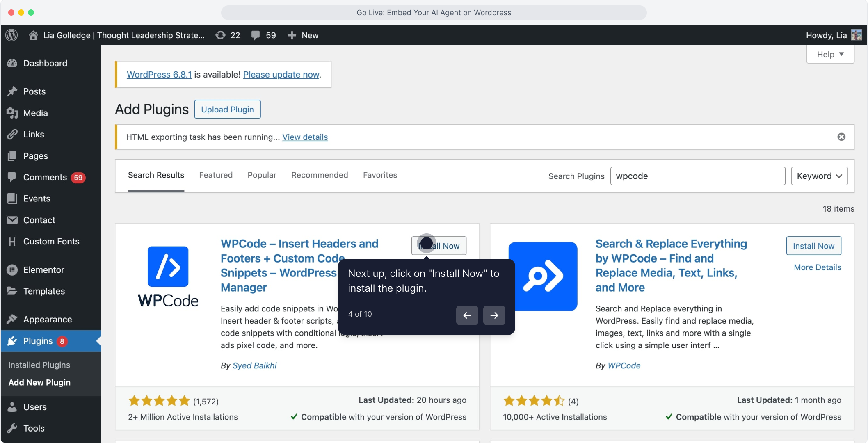Switch to the Recommended tab
Screen dimensions: 868x443
coord(320,175)
